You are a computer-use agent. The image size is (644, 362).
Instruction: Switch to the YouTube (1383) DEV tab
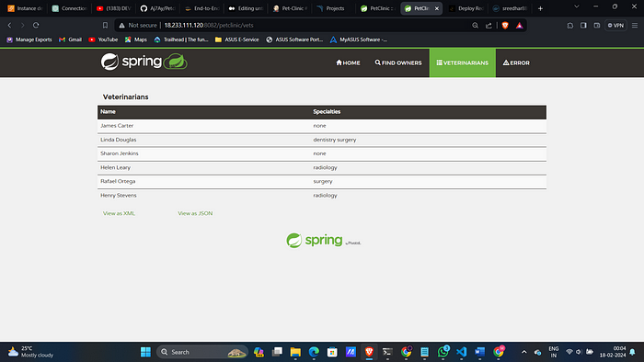(x=113, y=8)
